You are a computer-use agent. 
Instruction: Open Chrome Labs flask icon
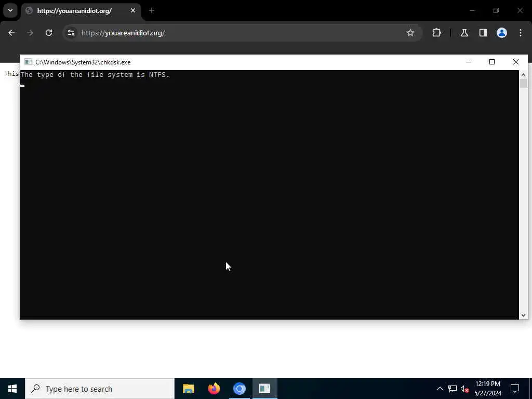[464, 33]
